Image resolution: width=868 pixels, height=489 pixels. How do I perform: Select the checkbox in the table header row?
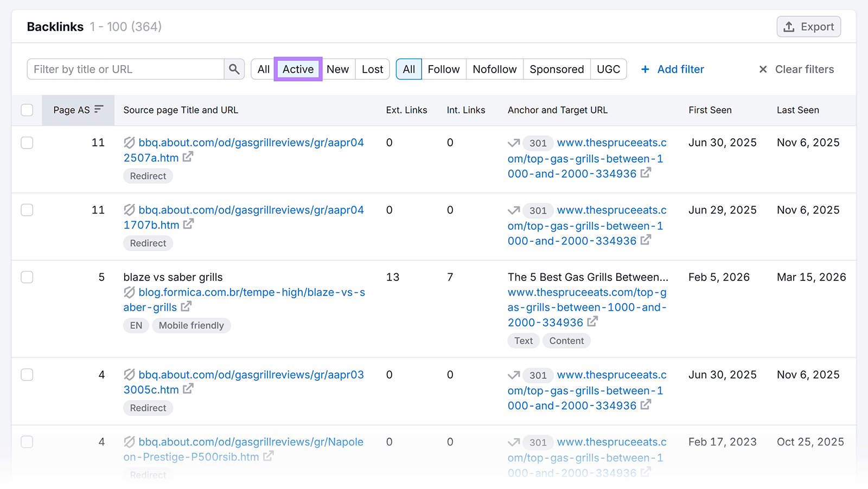pos(27,110)
